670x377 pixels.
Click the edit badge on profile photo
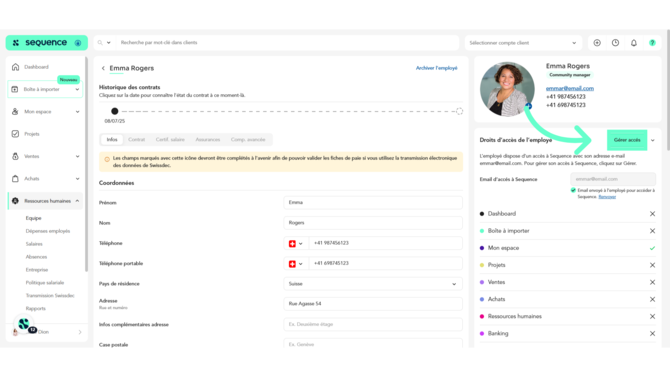(529, 106)
